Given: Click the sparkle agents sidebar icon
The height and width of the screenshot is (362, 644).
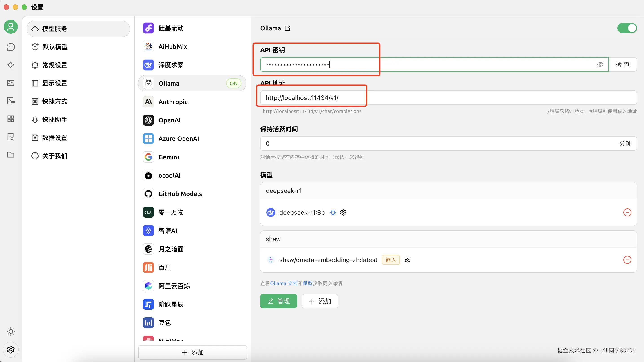Looking at the screenshot, I should [x=11, y=65].
